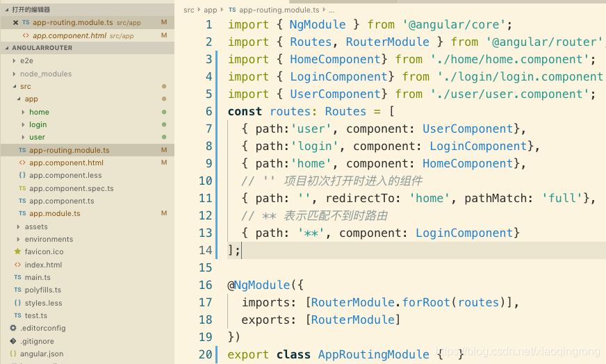This screenshot has width=606, height=364.
Task: Click line number 20 in gutter
Action: coord(206,354)
